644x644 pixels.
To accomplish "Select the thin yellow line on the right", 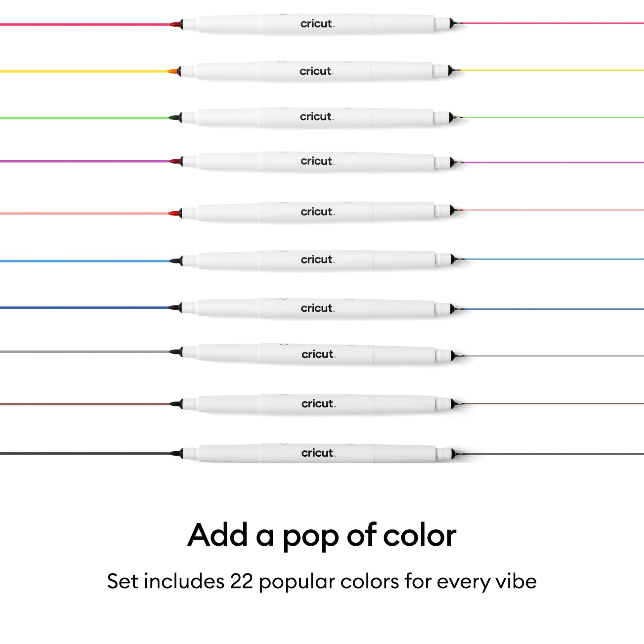I will click(552, 70).
